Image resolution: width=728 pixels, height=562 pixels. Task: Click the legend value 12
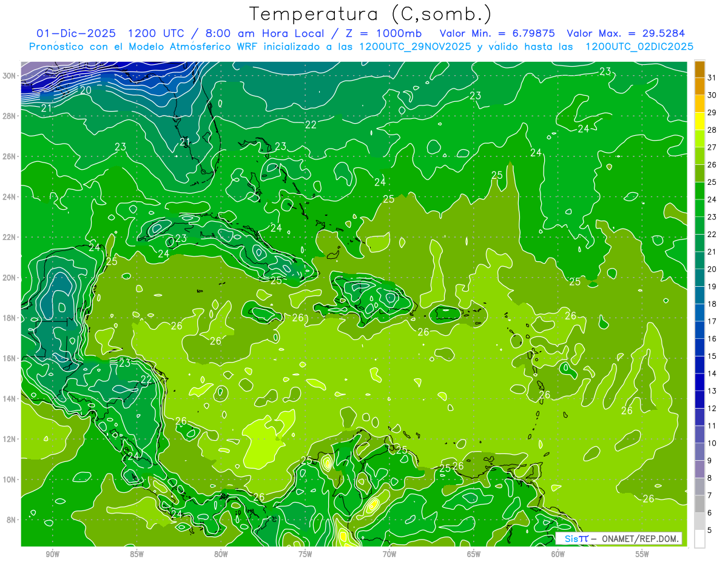pyautogui.click(x=712, y=408)
